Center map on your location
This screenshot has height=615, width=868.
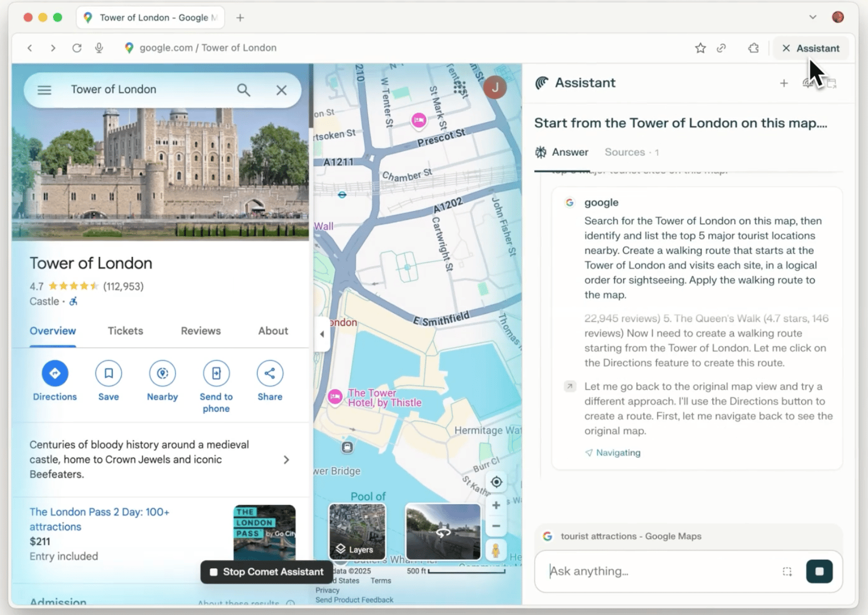[496, 482]
